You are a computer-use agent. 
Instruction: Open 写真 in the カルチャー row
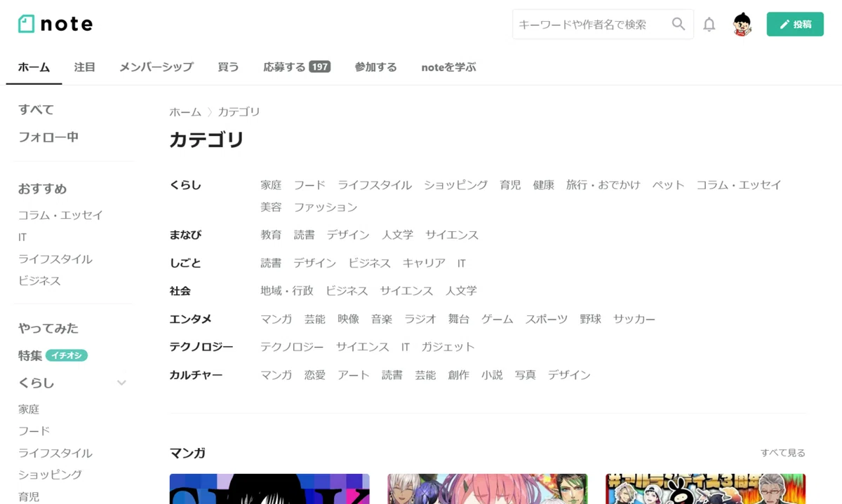pyautogui.click(x=526, y=375)
